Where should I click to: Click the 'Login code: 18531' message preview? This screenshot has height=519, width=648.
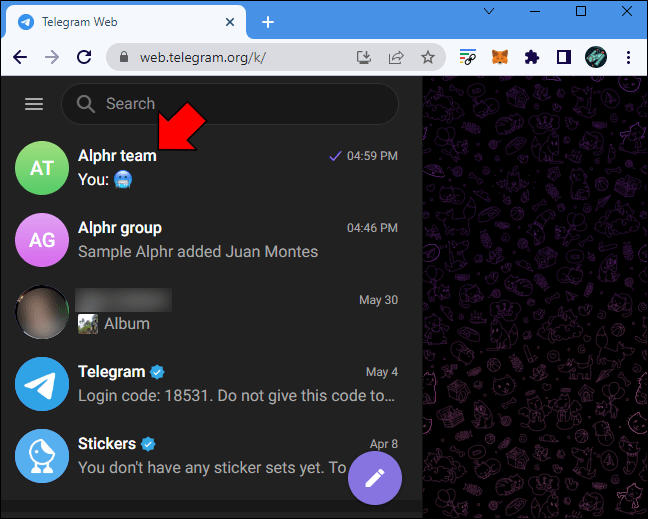point(236,396)
